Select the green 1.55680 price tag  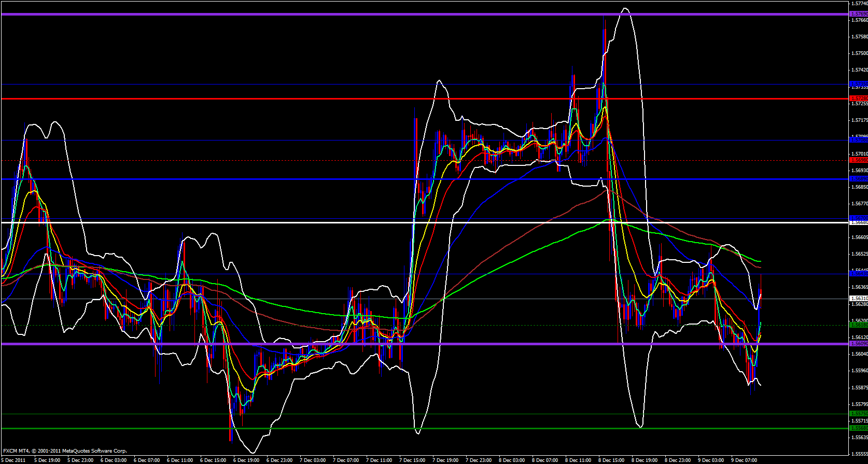(858, 428)
